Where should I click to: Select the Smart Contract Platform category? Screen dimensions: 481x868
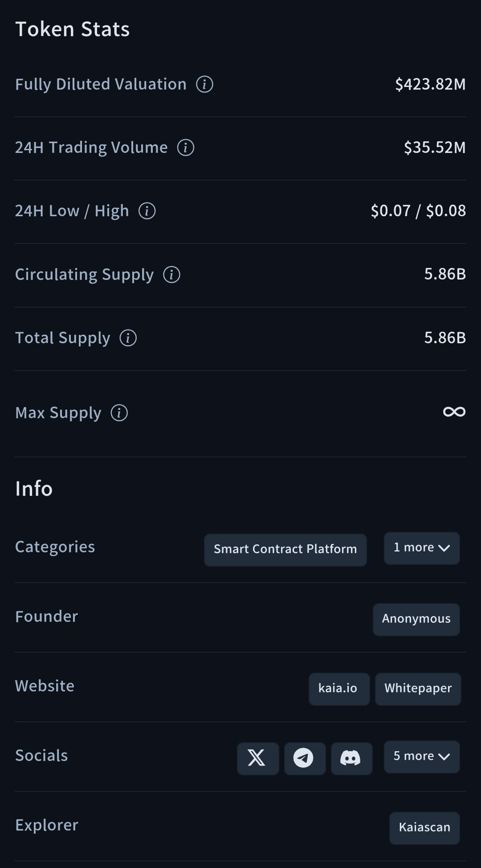(285, 549)
